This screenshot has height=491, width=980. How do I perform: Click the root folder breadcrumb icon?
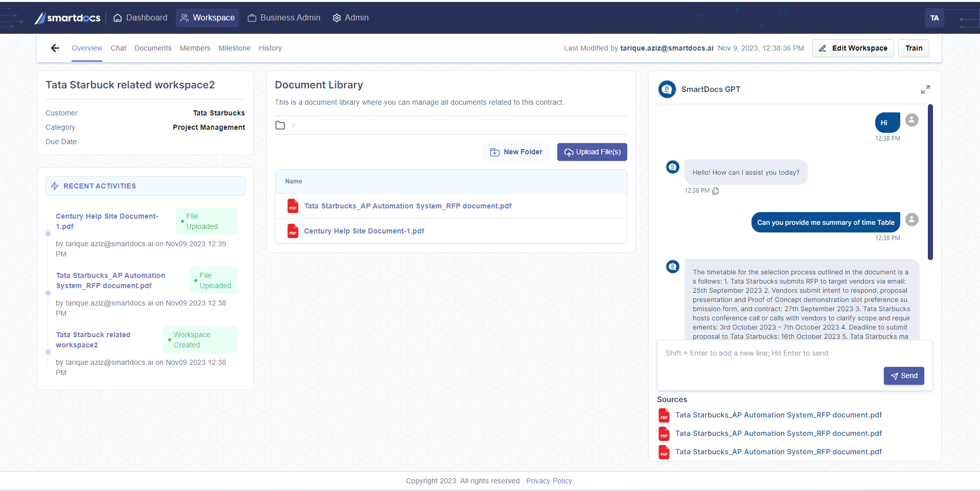(280, 125)
